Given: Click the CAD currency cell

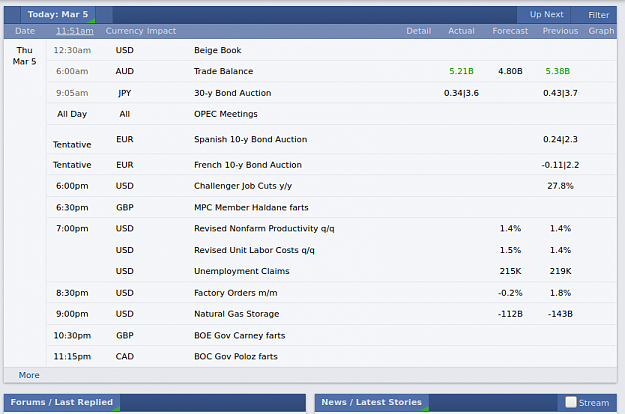Looking at the screenshot, I should [124, 357].
